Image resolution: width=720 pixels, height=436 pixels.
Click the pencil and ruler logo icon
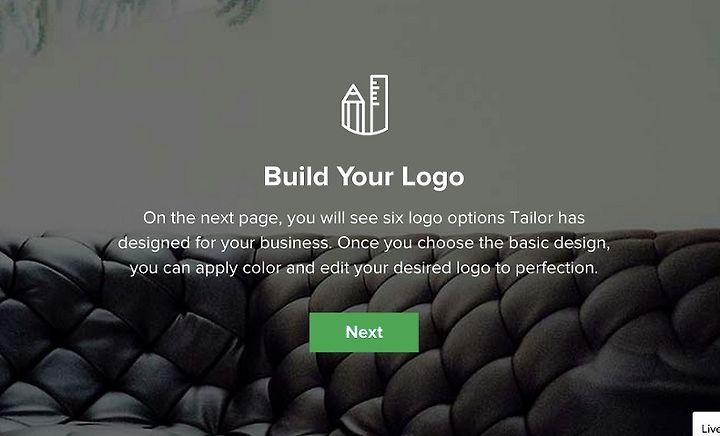365,105
